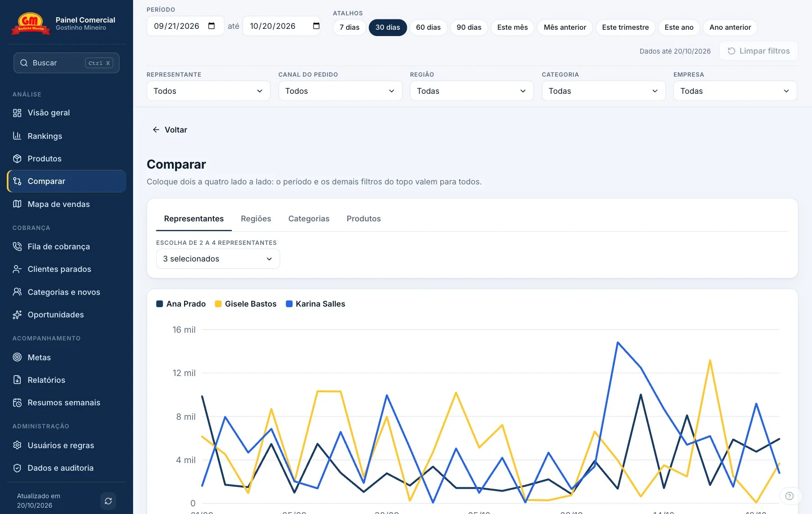812x514 pixels.
Task: Open the Rankings bar chart icon
Action: 17,136
